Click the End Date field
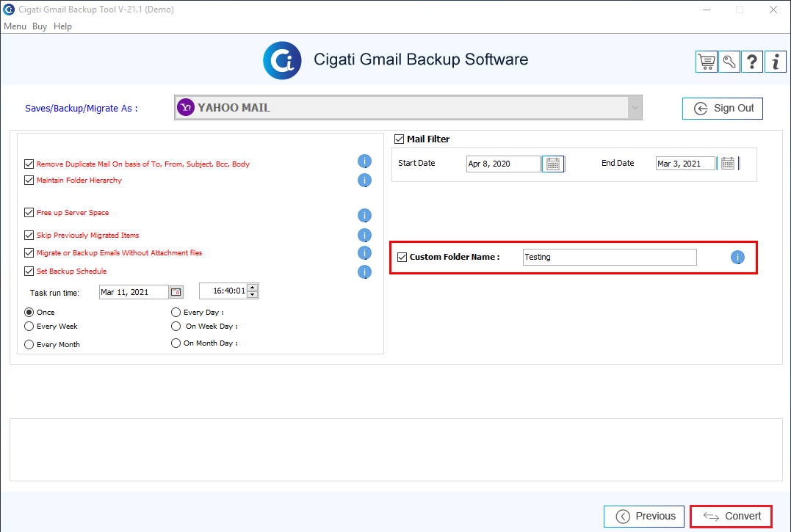Image resolution: width=791 pixels, height=532 pixels. [685, 163]
